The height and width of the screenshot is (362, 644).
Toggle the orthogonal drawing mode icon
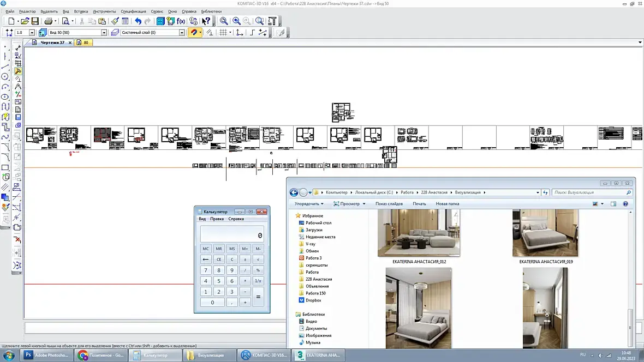pos(252,32)
